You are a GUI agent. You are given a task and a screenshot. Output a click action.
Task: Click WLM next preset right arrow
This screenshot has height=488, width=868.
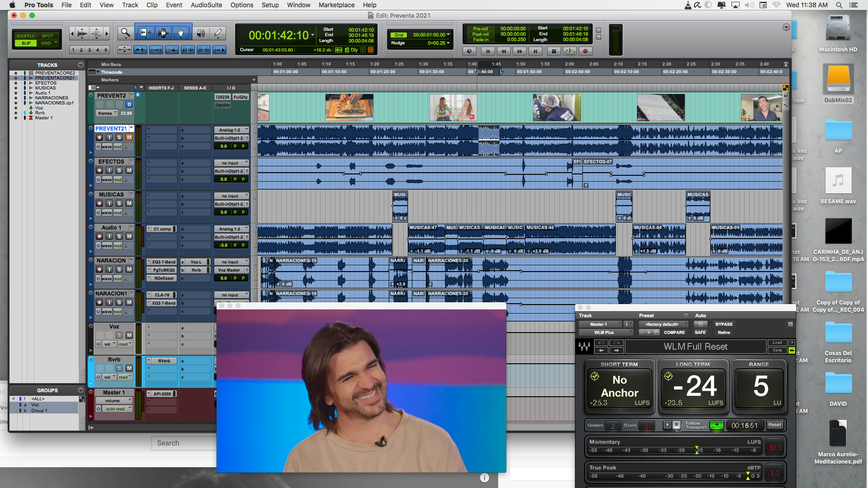coord(616,350)
